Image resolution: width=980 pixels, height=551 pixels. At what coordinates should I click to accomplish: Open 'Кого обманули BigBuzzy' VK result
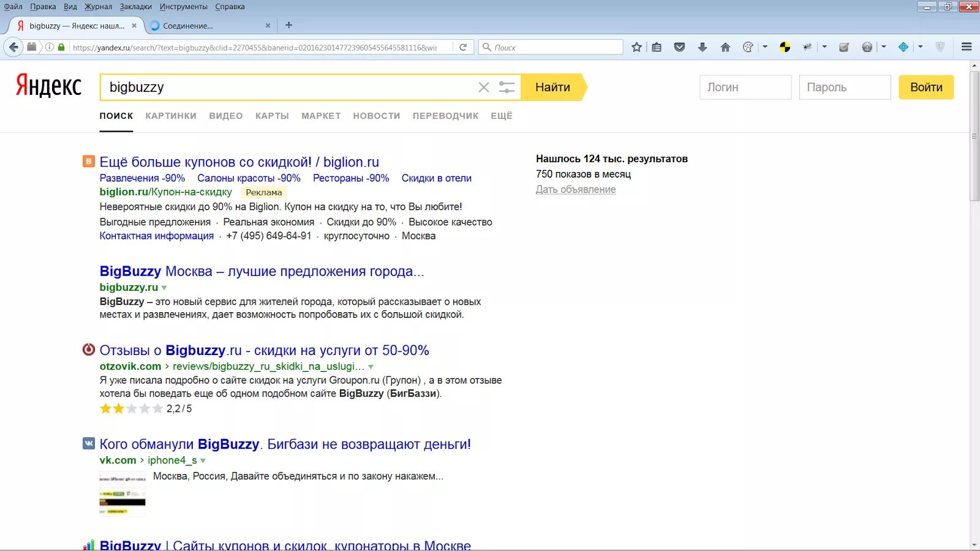285,444
